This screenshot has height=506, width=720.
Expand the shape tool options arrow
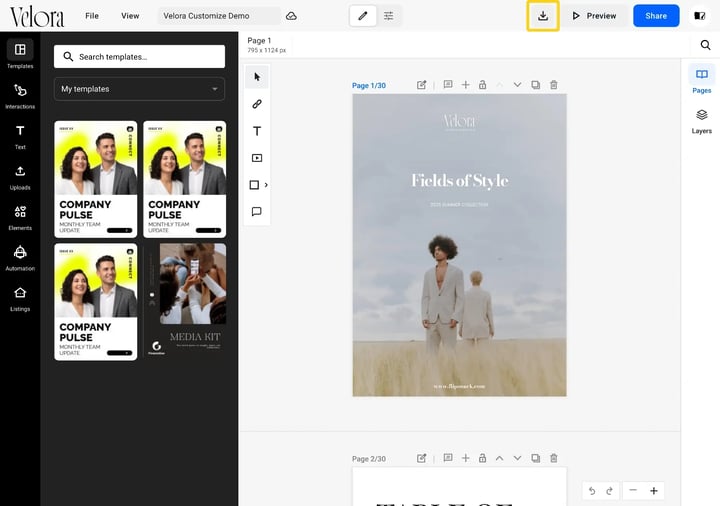tap(266, 185)
